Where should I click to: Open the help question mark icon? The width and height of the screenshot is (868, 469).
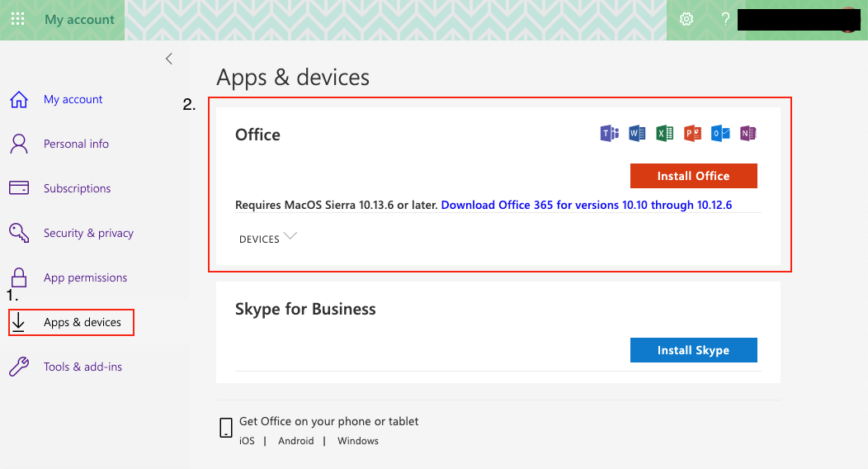coord(725,19)
